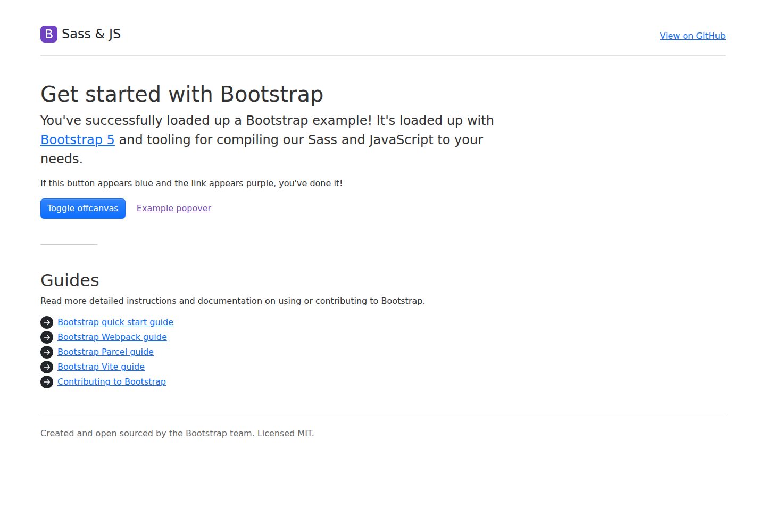The image size is (766, 532).
Task: Click arrow icon beside Vite guide
Action: 47,367
